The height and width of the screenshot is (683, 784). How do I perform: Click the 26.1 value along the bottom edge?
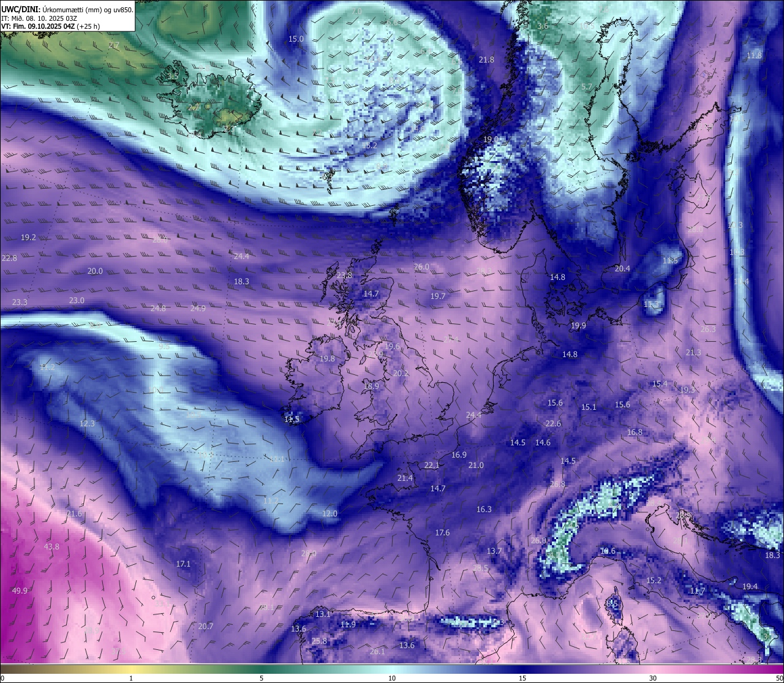(x=377, y=652)
